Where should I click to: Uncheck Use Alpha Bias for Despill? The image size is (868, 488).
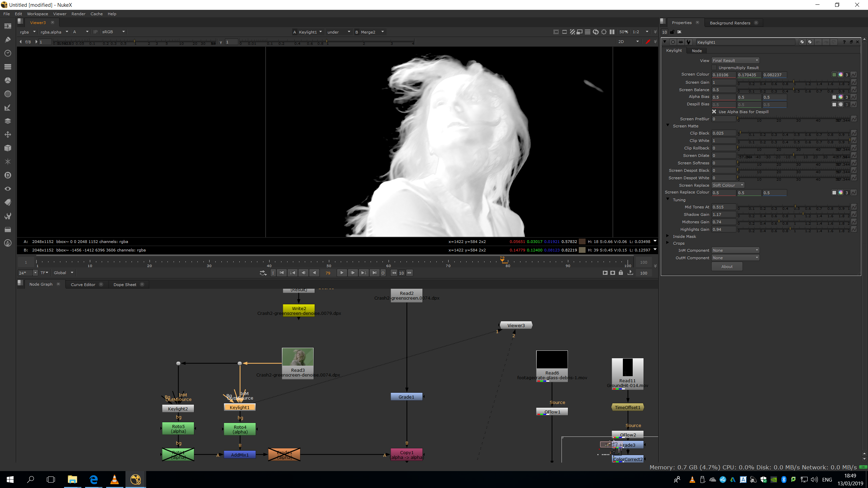714,111
